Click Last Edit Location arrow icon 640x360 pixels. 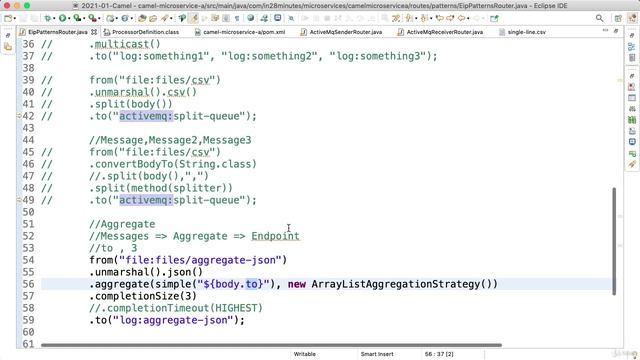[x=440, y=18]
